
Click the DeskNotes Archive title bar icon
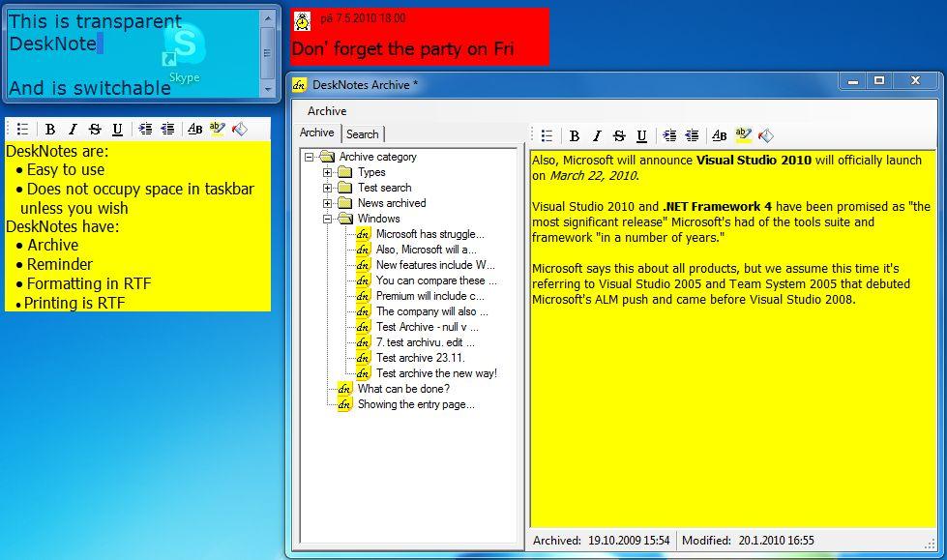299,85
